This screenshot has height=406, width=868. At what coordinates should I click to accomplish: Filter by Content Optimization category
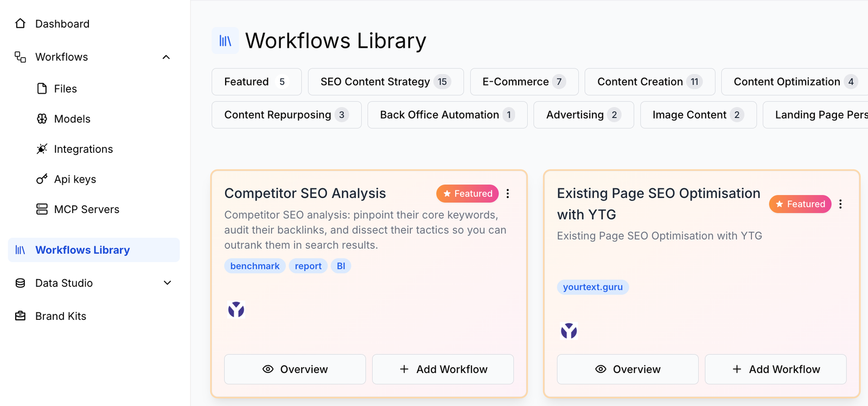click(795, 82)
